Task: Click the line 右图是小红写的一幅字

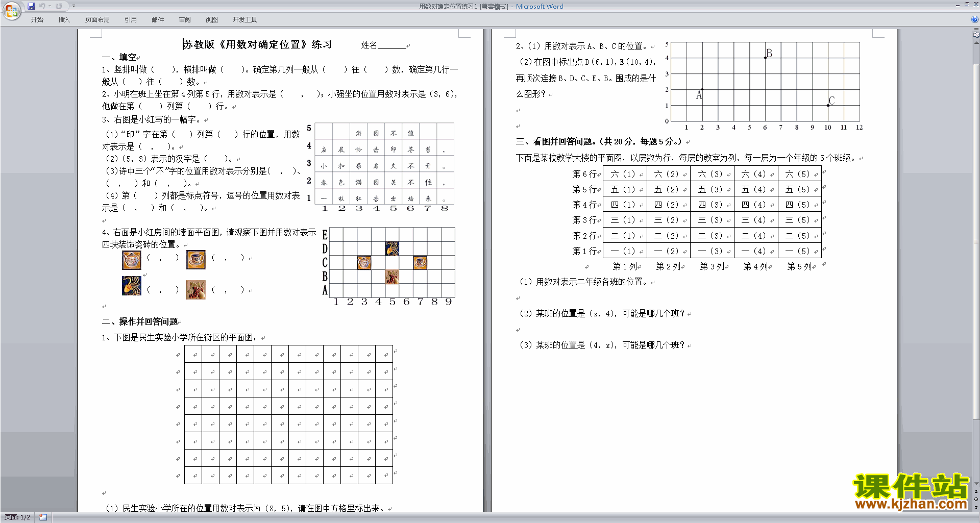Action: pos(158,119)
